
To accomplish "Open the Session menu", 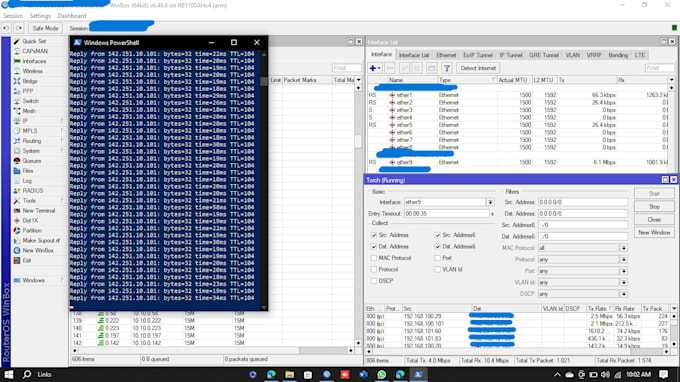I will pos(13,16).
